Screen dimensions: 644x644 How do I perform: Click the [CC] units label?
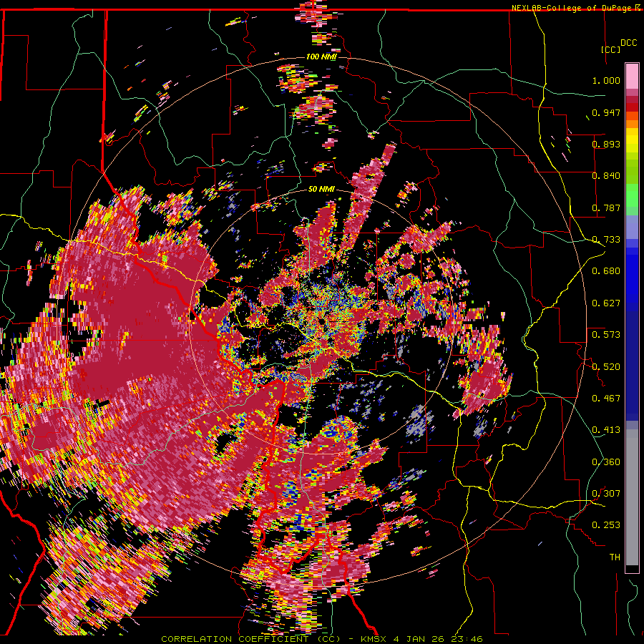(610, 49)
